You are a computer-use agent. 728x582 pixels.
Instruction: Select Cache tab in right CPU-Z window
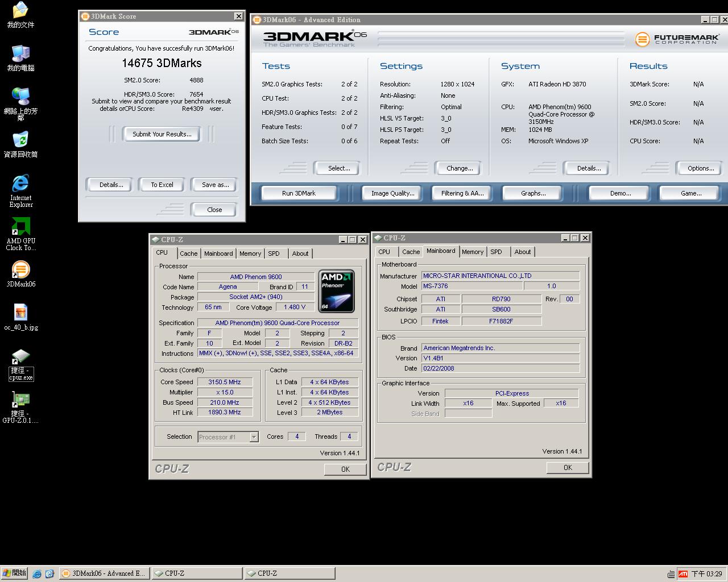click(411, 252)
